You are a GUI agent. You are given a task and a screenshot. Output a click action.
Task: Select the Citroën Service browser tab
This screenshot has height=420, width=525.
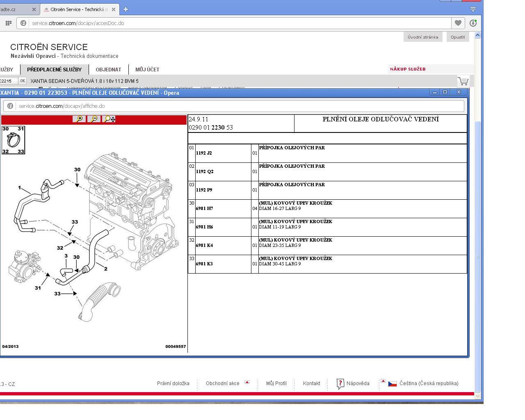80,9
